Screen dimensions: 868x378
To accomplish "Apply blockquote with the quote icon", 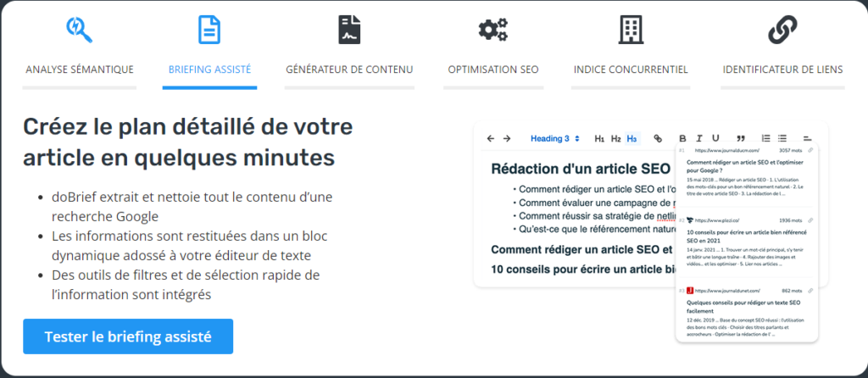I will (741, 138).
